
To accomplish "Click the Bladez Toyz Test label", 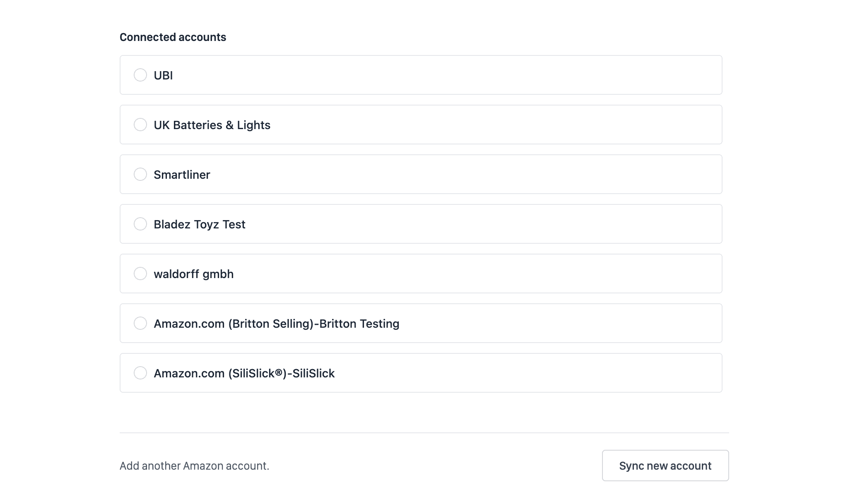I will click(x=200, y=224).
